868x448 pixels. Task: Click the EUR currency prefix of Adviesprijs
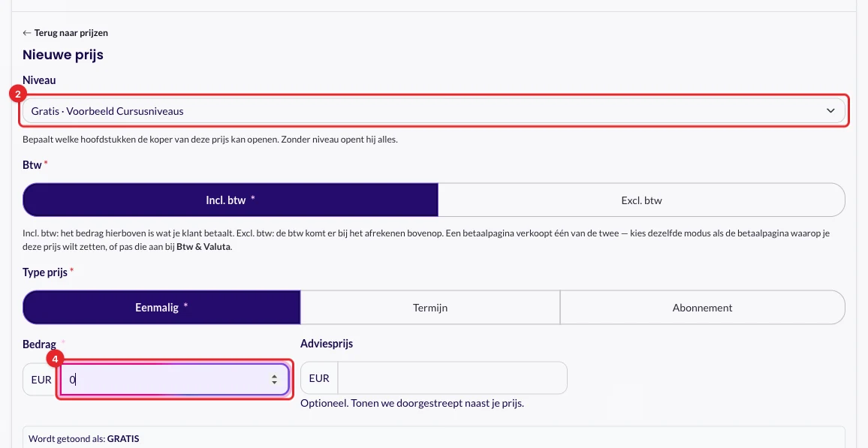click(319, 378)
